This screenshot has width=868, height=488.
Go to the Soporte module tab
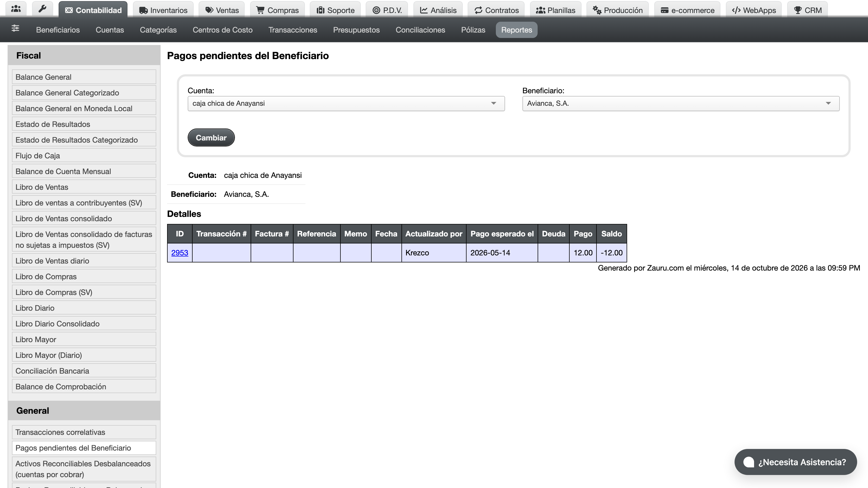(x=335, y=10)
